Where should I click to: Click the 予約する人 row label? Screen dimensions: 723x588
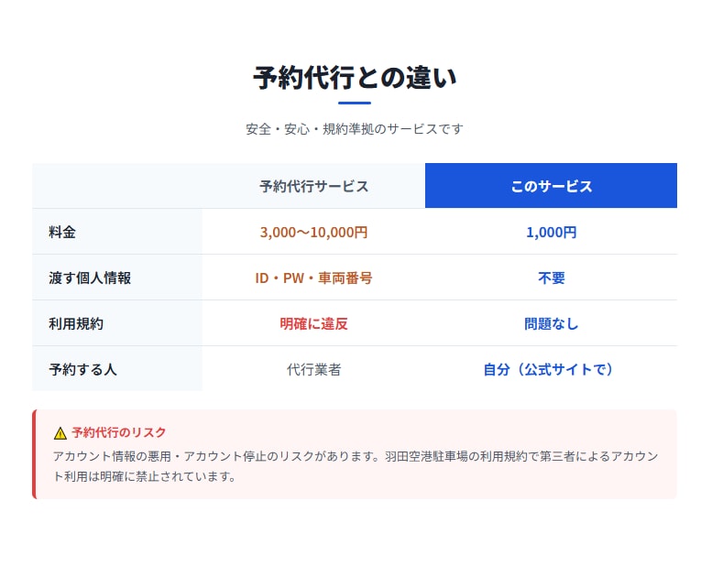117,369
